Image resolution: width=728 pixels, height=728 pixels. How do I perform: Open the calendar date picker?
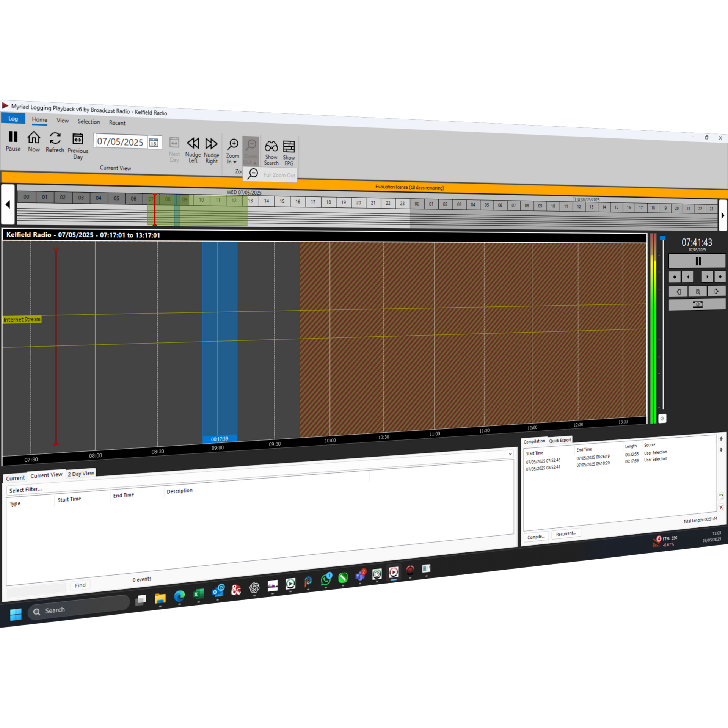pyautogui.click(x=153, y=143)
